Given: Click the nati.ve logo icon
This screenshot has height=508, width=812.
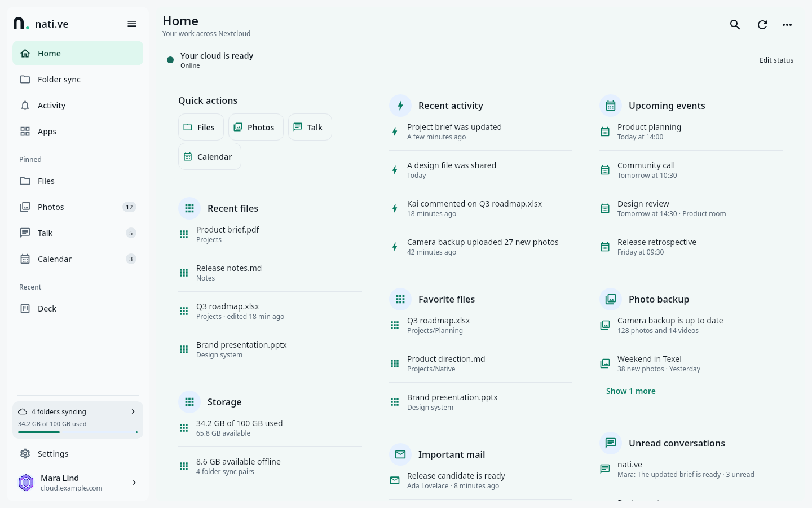Looking at the screenshot, I should click(x=21, y=24).
